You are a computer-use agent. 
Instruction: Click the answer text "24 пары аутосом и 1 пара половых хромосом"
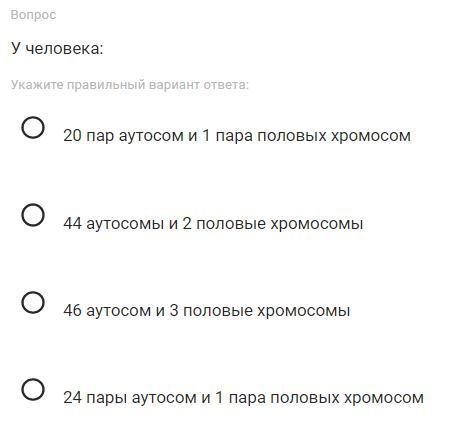[243, 398]
